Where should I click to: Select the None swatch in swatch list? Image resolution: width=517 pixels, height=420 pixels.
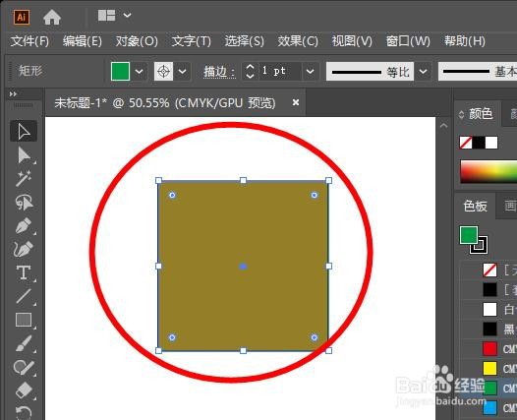point(488,270)
